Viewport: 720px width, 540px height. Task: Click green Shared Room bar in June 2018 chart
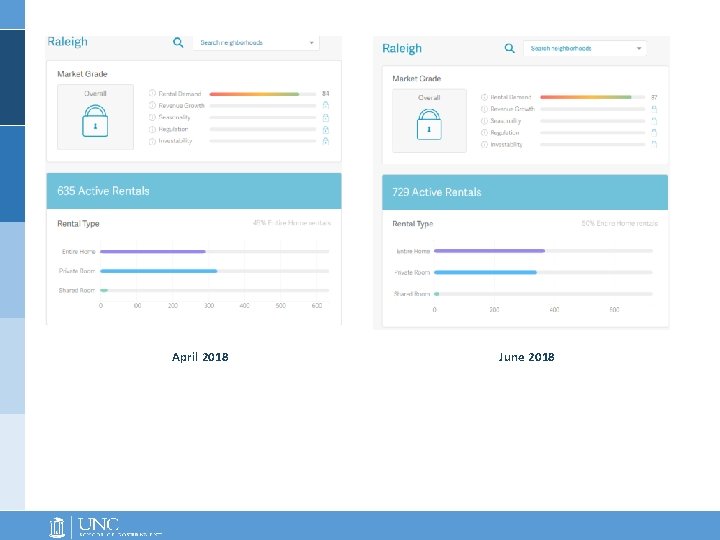[x=437, y=294]
